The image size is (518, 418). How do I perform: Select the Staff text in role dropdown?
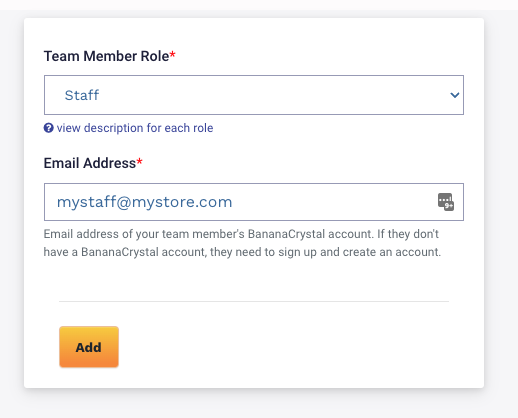pos(82,95)
